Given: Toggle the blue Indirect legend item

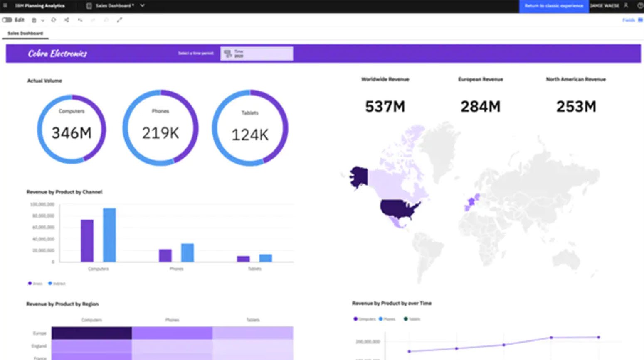Looking at the screenshot, I should click(57, 284).
